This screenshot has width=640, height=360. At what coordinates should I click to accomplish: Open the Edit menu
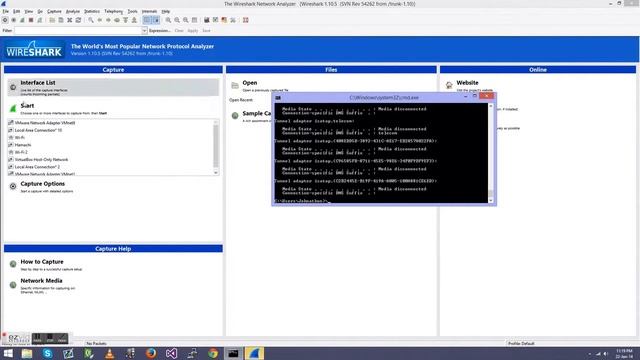(x=16, y=11)
